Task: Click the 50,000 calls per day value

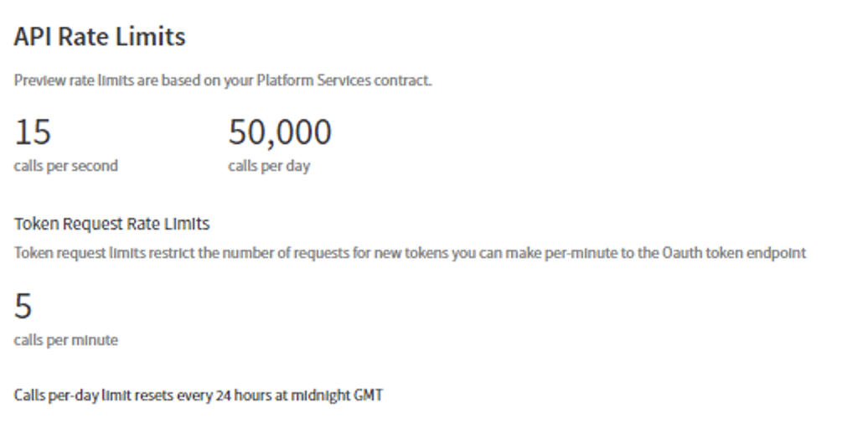Action: pyautogui.click(x=280, y=132)
